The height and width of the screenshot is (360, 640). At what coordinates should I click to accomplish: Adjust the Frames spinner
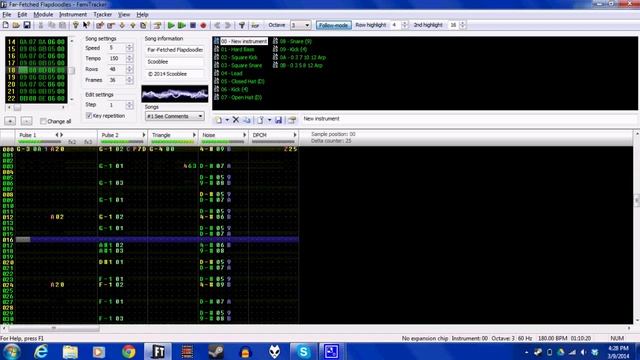tap(129, 80)
